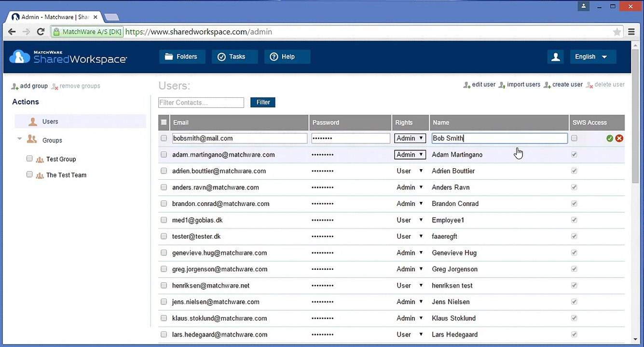The height and width of the screenshot is (347, 644).
Task: Click the add group link
Action: pos(34,86)
